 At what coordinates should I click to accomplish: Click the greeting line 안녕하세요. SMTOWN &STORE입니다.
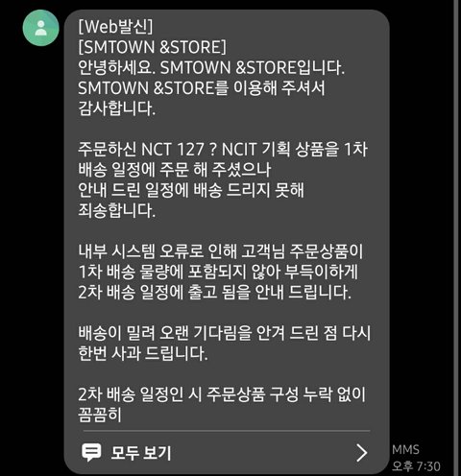pos(211,67)
